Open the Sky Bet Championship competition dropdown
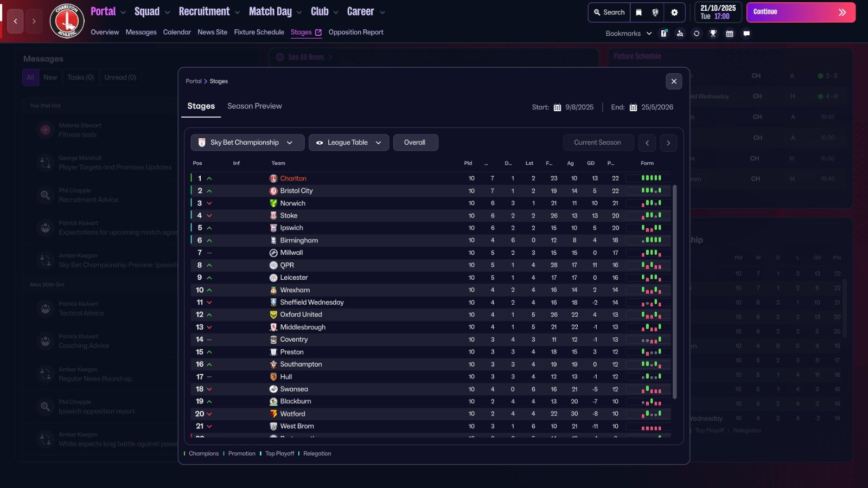 247,143
